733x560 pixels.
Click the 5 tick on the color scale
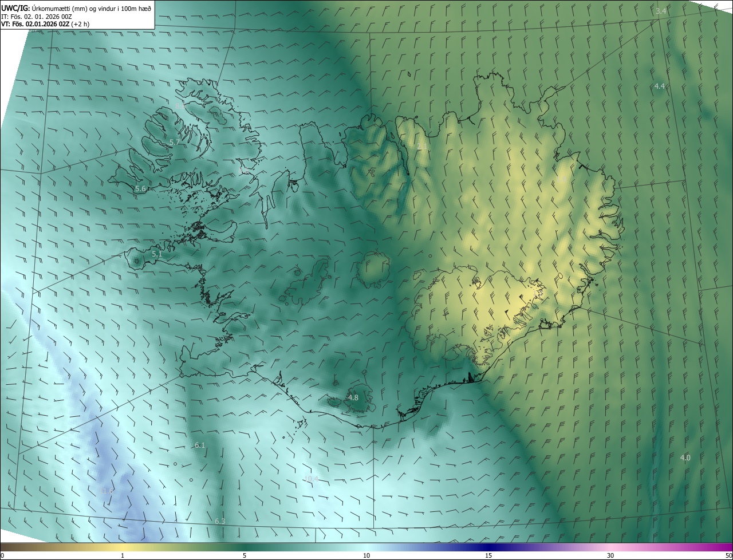pyautogui.click(x=245, y=555)
